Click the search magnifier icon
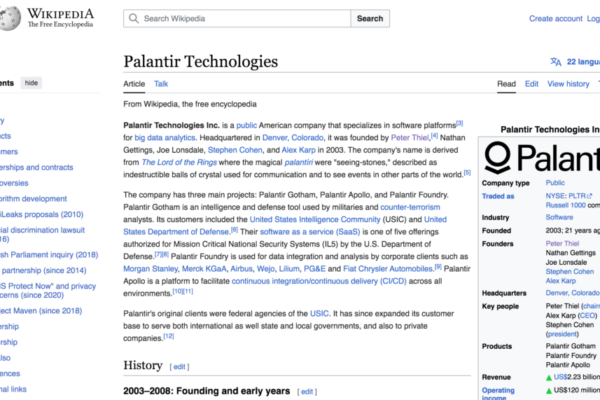The height and width of the screenshot is (400, 600). (134, 18)
